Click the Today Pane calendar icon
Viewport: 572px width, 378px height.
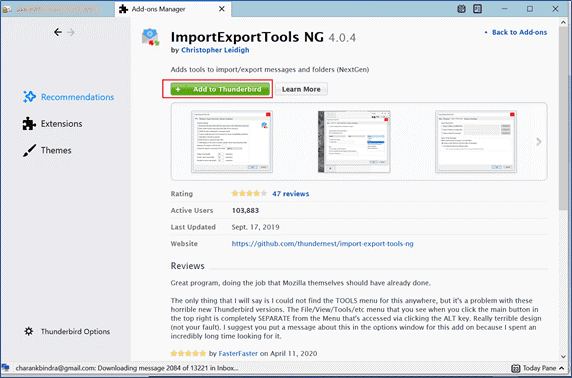(515, 368)
